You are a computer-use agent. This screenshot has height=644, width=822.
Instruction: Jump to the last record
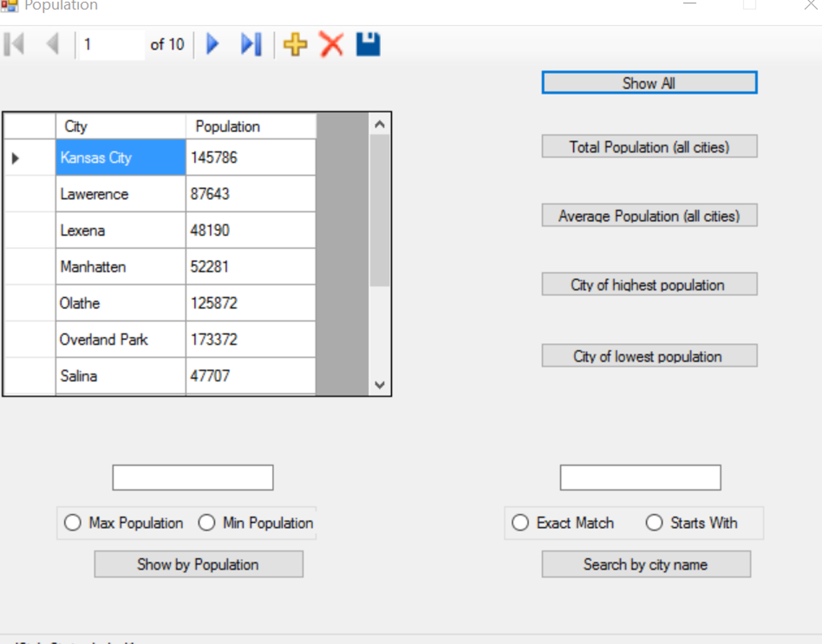pos(252,44)
